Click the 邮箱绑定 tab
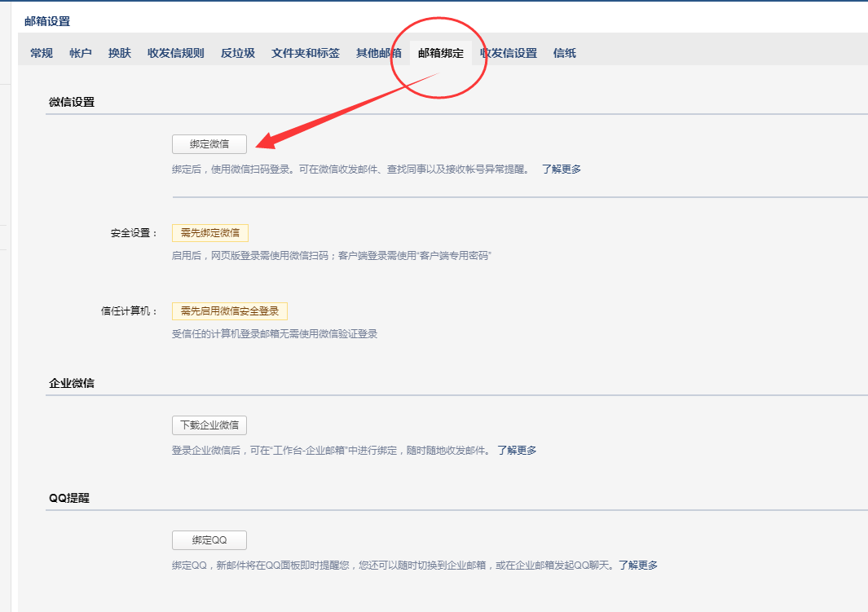Image resolution: width=868 pixels, height=612 pixels. pyautogui.click(x=441, y=53)
